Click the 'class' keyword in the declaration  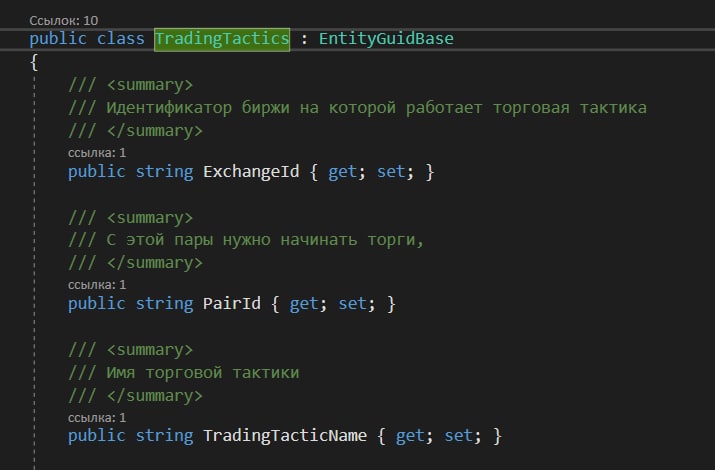120,39
